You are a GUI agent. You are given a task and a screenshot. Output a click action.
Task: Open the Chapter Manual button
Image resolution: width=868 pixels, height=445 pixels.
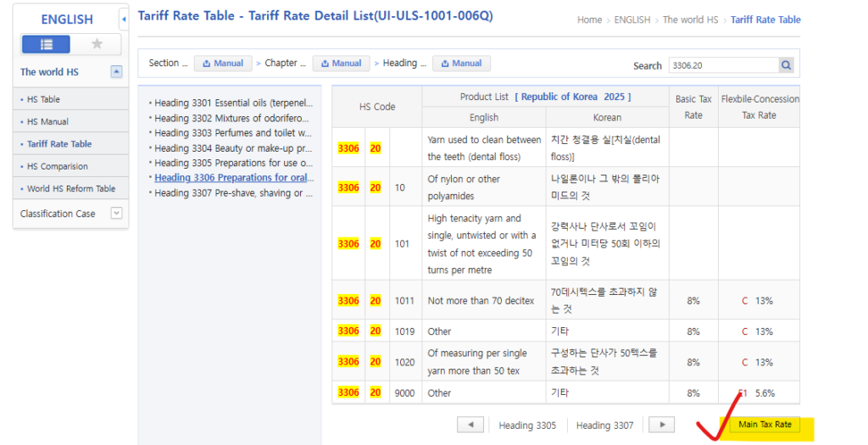click(341, 63)
